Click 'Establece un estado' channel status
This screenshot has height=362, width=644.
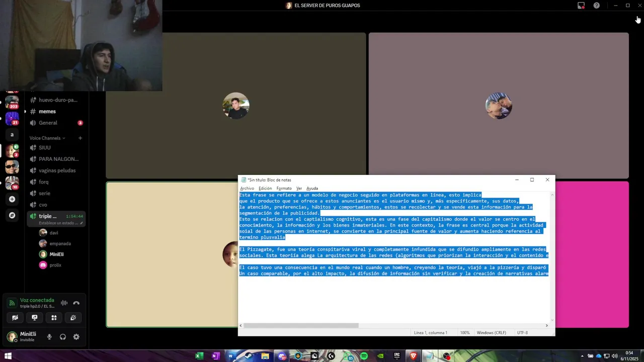pyautogui.click(x=59, y=223)
